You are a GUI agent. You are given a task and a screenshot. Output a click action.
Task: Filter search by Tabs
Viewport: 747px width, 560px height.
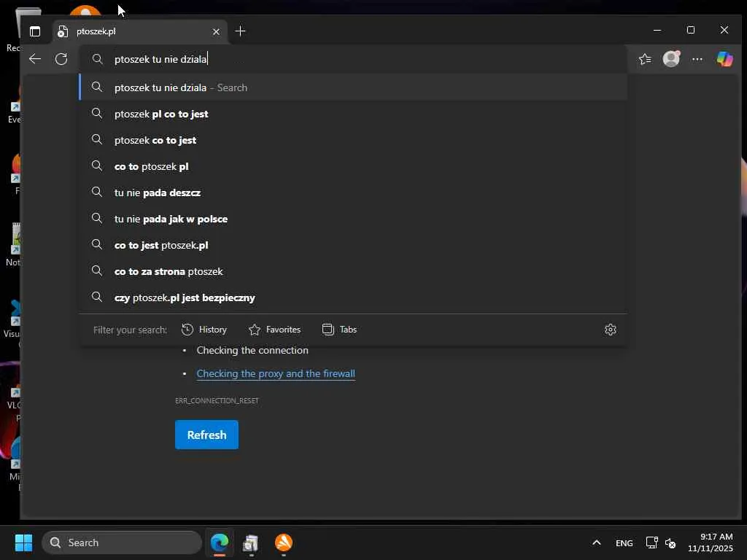340,330
